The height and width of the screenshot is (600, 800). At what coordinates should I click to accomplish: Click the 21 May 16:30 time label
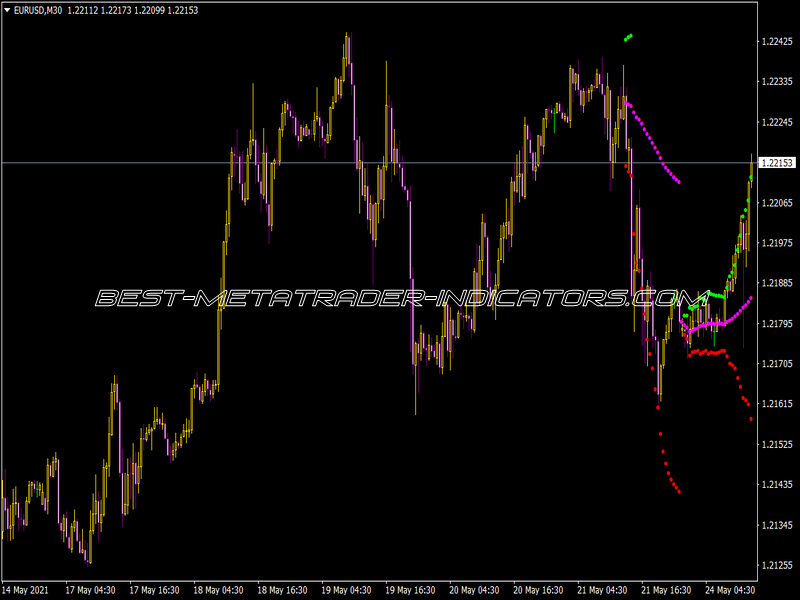pos(666,590)
